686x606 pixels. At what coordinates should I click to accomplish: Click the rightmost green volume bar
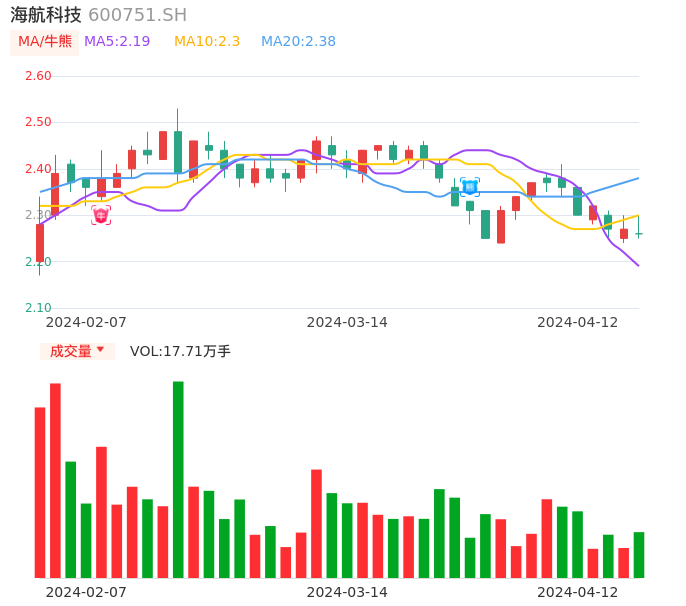click(639, 554)
